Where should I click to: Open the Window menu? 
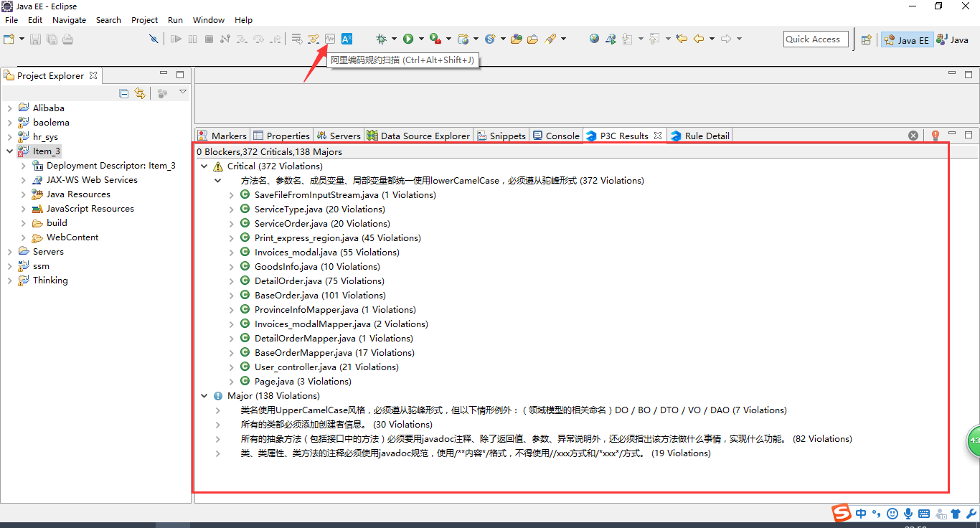point(208,20)
